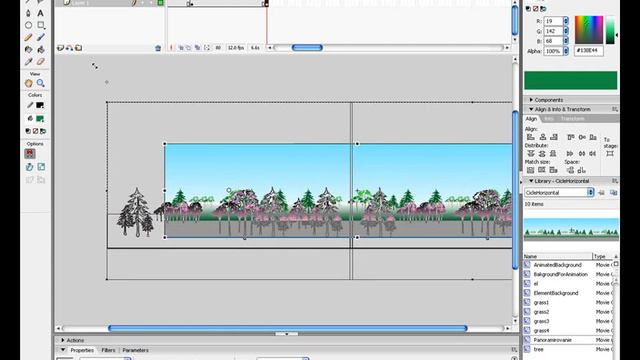This screenshot has width=640, height=360.
Task: Select the Text tool
Action: tap(40, 13)
